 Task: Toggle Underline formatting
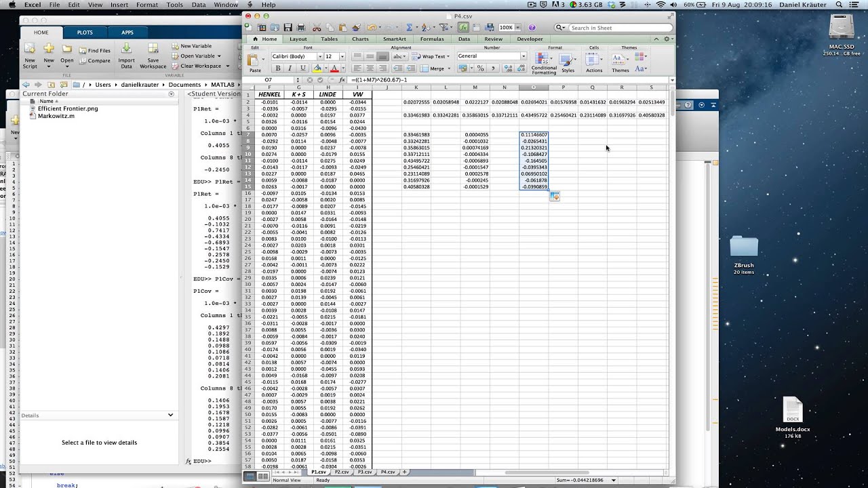[x=303, y=68]
